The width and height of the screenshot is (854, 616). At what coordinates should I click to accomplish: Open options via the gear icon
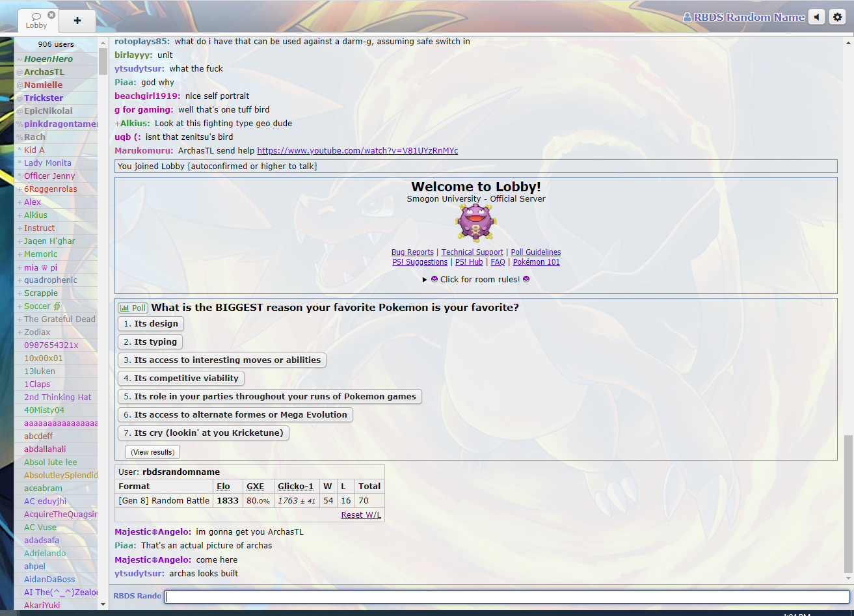(838, 18)
